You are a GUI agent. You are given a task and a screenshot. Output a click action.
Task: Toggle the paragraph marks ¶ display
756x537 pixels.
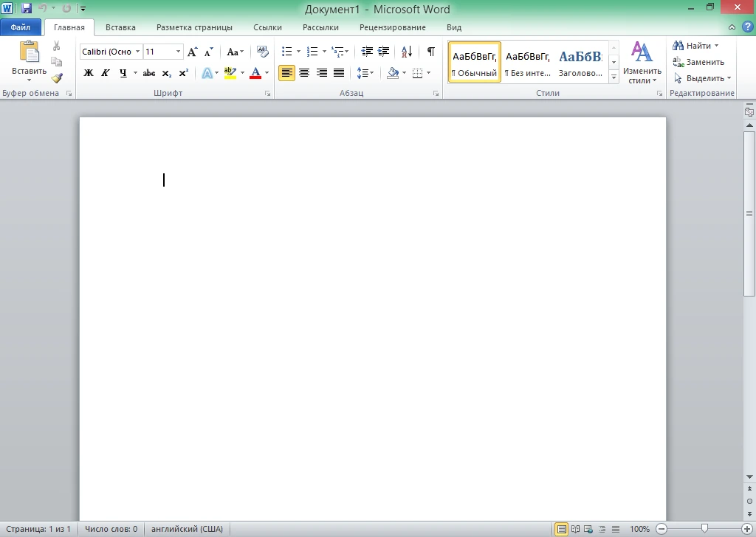431,52
